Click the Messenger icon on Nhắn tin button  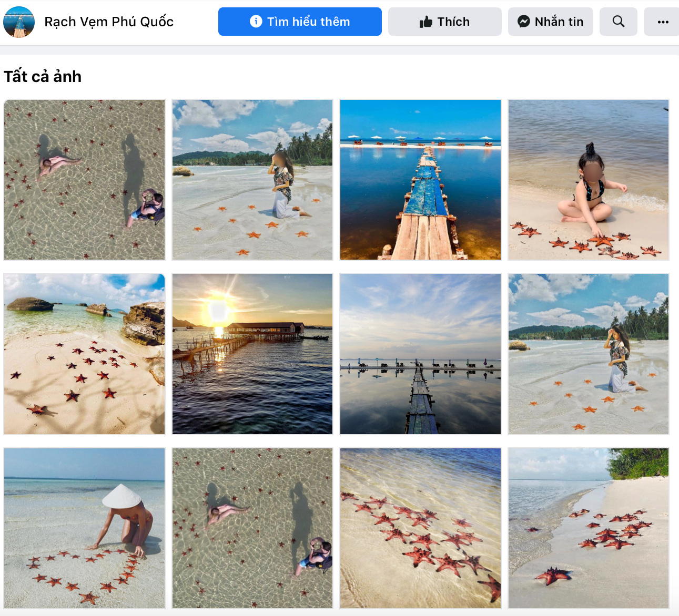point(523,22)
